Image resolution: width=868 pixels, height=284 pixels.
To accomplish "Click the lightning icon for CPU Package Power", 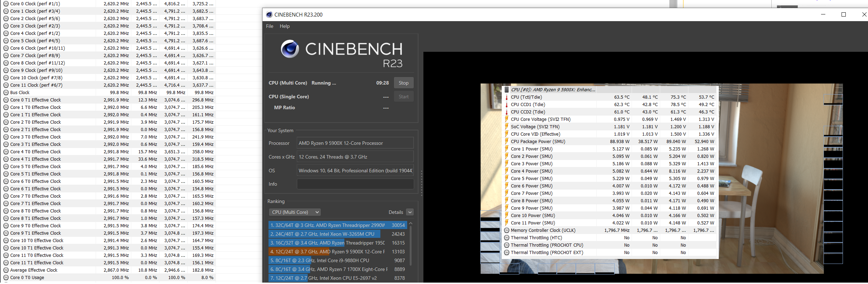I will 507,141.
